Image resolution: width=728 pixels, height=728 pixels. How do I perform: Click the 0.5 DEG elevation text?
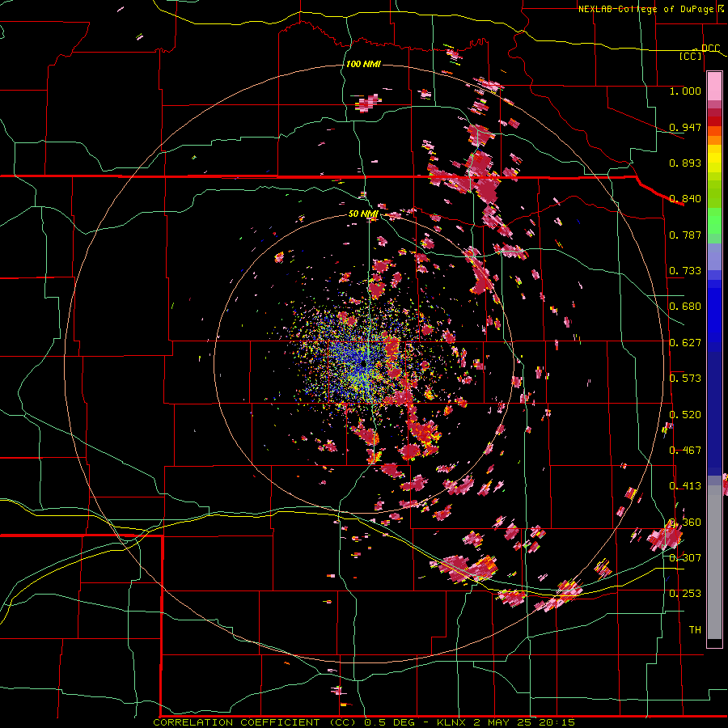[388, 722]
